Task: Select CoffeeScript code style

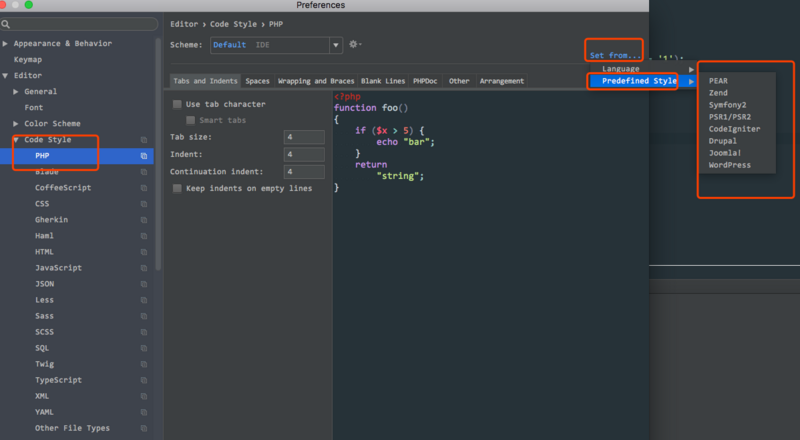Action: (63, 188)
